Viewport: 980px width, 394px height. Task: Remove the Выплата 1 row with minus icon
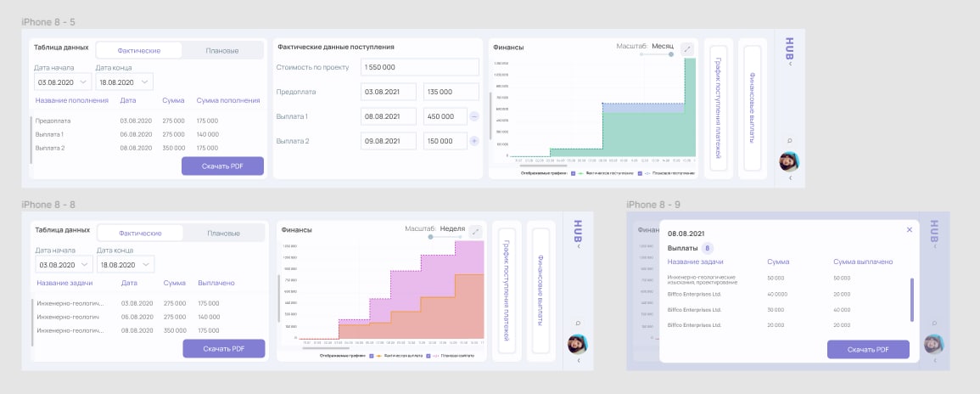473,116
